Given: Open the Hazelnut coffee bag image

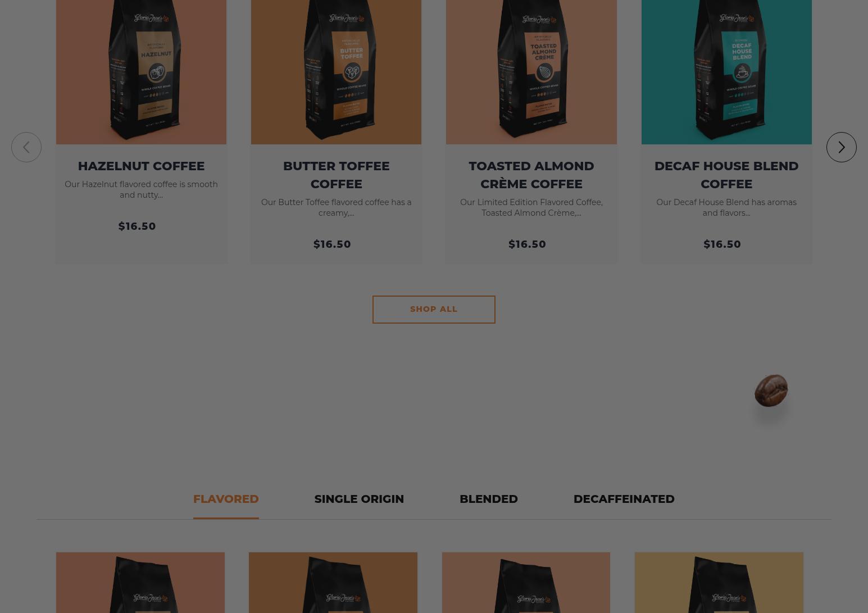Looking at the screenshot, I should (141, 72).
